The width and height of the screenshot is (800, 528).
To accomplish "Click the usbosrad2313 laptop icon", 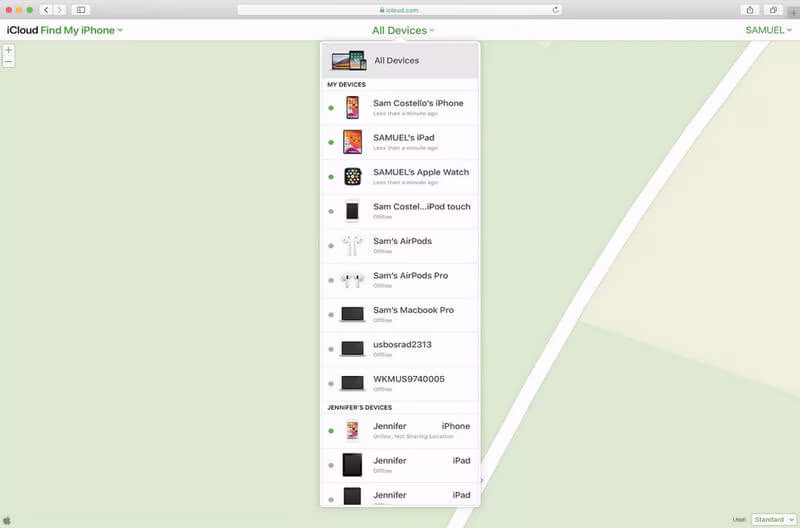I will coord(353,349).
